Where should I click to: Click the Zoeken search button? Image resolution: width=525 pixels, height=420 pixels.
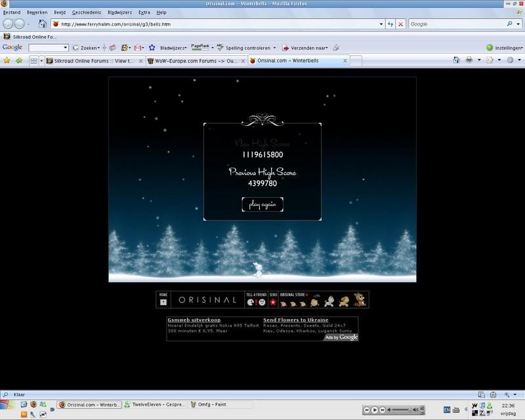[87, 48]
